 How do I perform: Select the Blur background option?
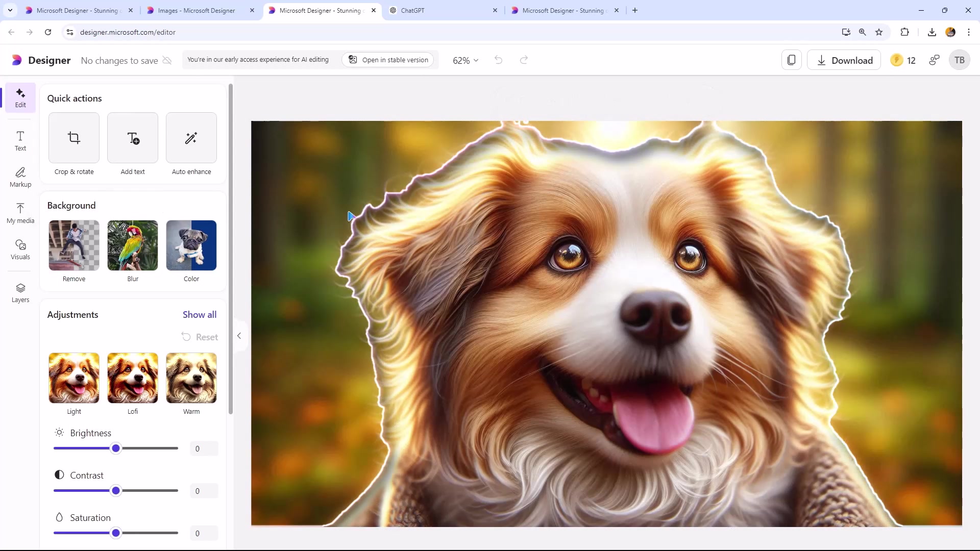click(133, 245)
